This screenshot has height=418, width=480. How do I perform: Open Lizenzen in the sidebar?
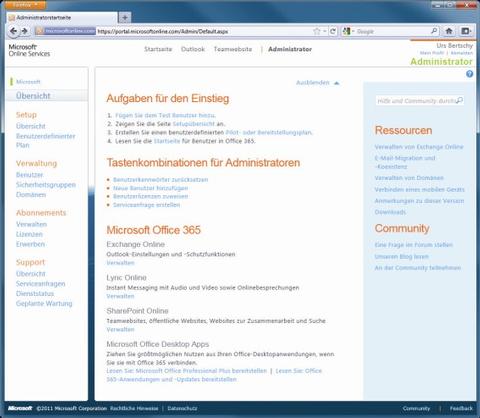(29, 234)
